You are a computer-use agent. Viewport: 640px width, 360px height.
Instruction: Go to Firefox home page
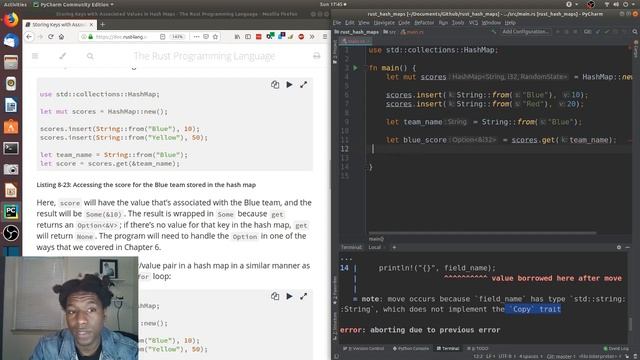pos(61,37)
